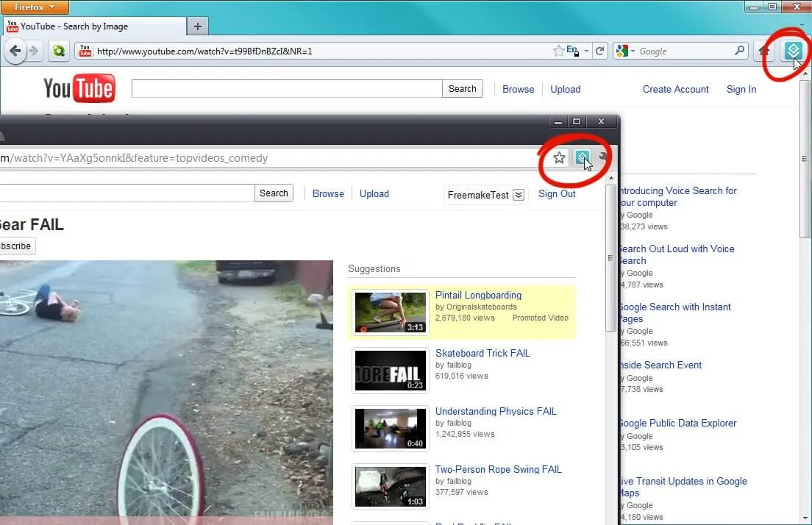
Task: Toggle the bookmark star in the popup window
Action: point(558,157)
